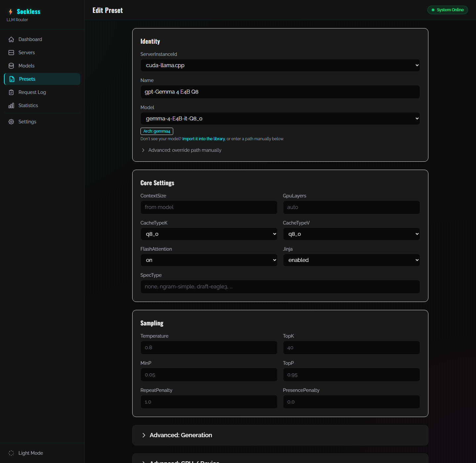The width and height of the screenshot is (476, 463).
Task: Open the Models section
Action: (42, 66)
